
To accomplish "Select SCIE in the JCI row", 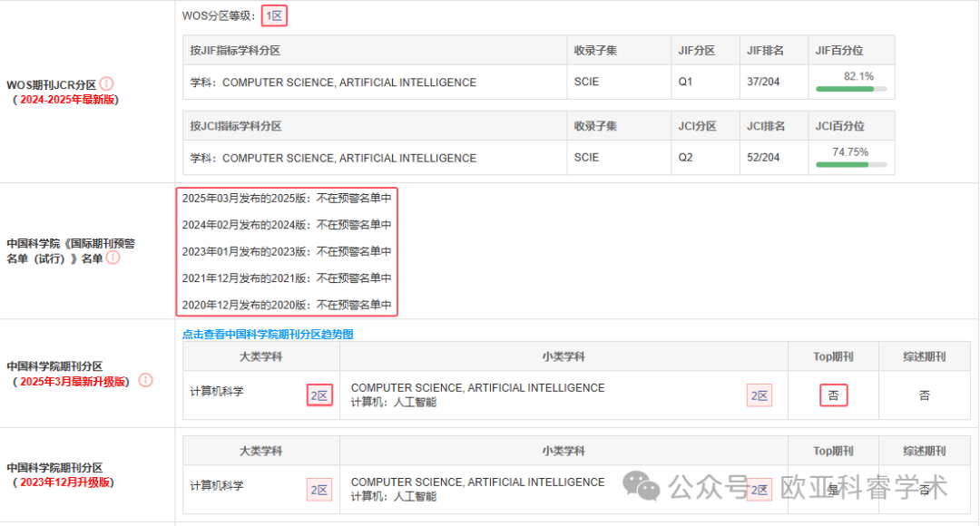I will 586,158.
